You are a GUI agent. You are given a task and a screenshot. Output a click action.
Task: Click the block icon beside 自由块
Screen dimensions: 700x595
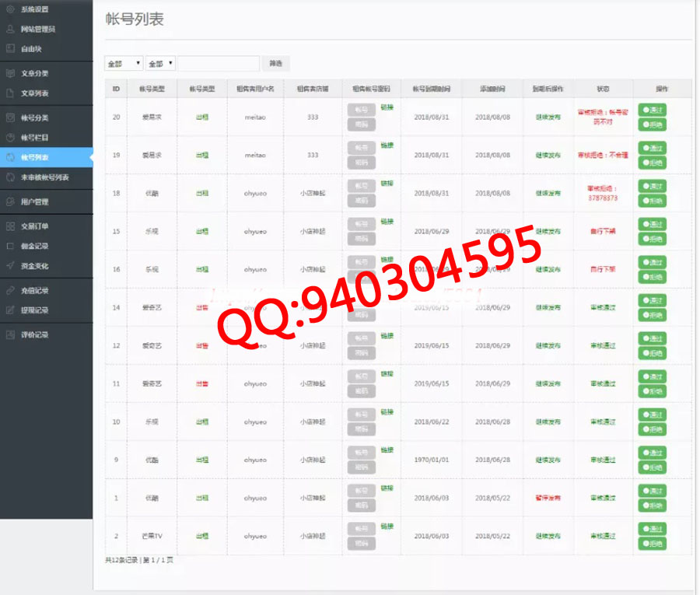[10, 49]
